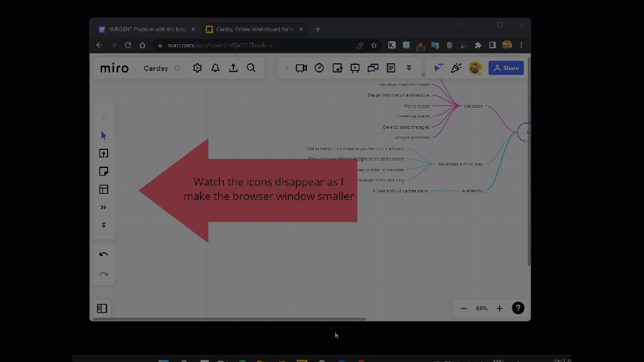Viewport: 644px width, 362px height.
Task: Close the Cardsy Online Whiteboard tab
Action: pyautogui.click(x=301, y=29)
